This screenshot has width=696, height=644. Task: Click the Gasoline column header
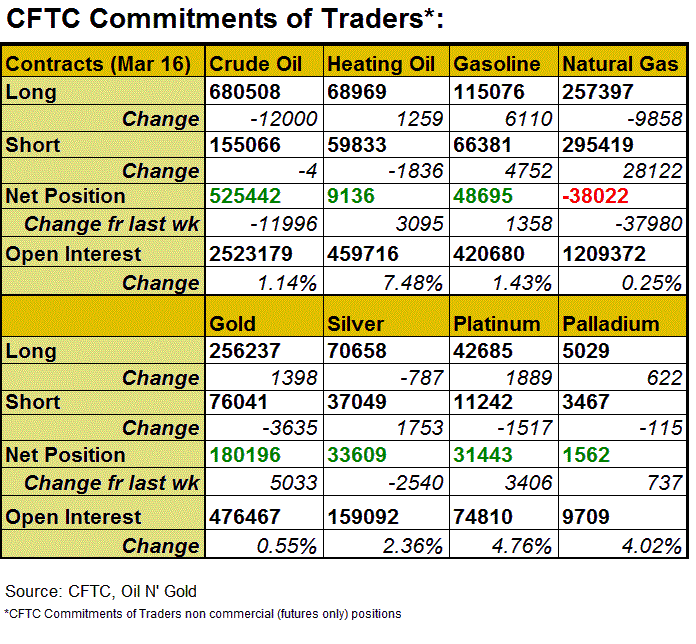pos(497,64)
